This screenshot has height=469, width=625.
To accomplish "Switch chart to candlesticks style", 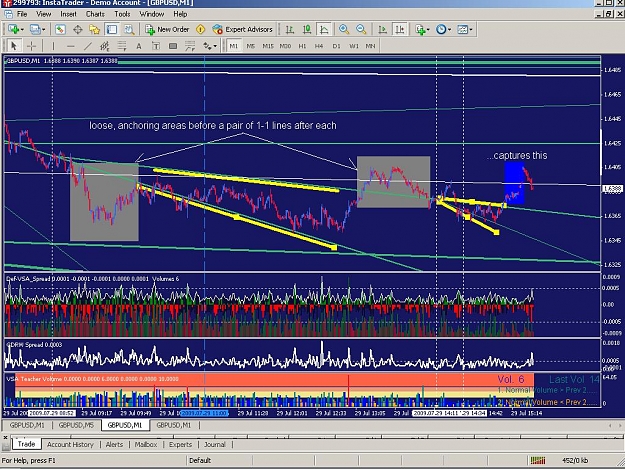I will (x=307, y=29).
